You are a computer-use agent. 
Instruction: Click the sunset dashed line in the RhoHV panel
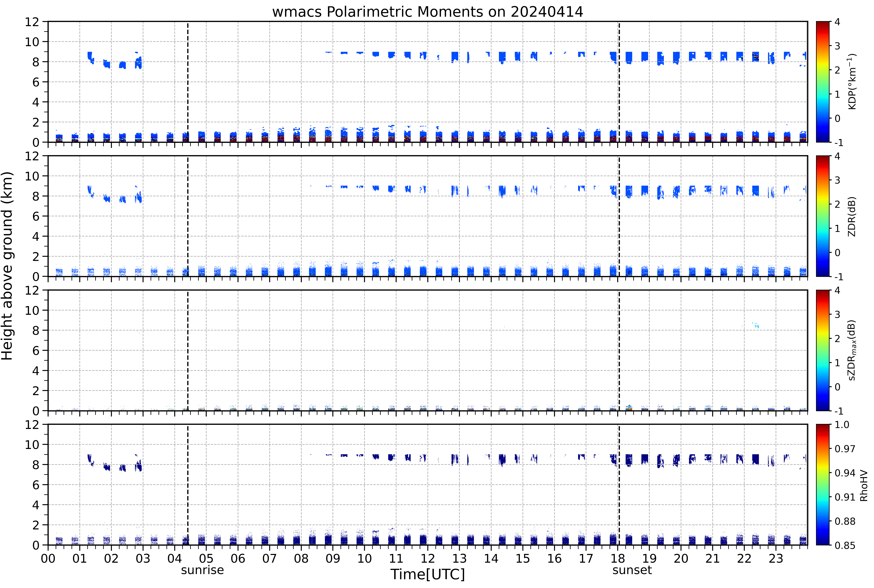point(619,485)
